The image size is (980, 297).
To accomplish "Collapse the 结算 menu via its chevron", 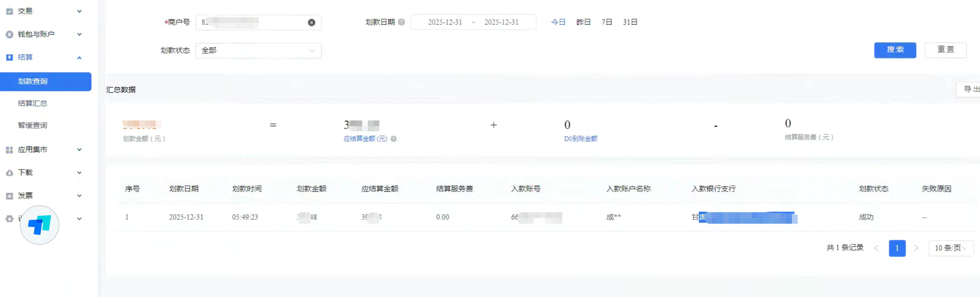I will click(x=79, y=57).
